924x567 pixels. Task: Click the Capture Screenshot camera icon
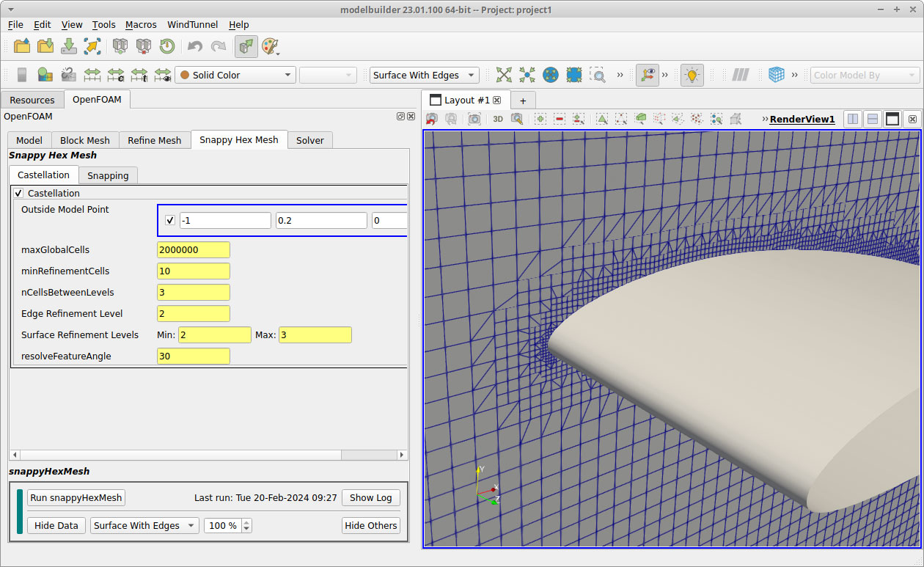click(475, 118)
